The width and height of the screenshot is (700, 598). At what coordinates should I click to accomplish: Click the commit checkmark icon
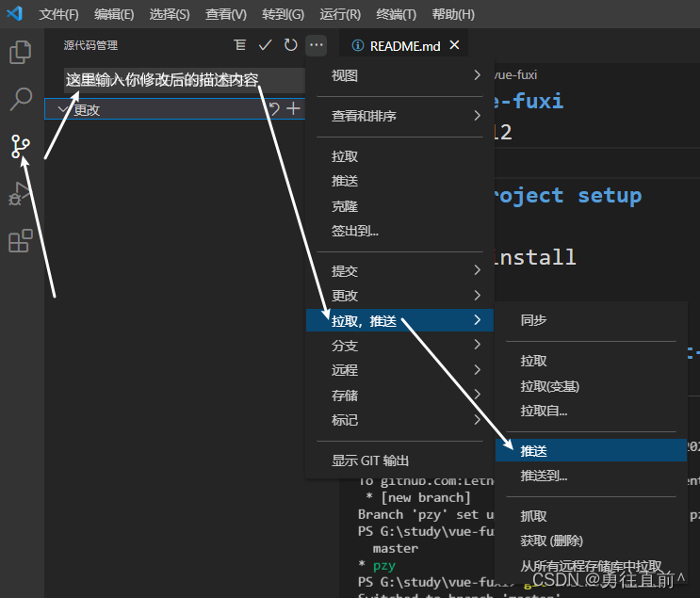point(266,44)
